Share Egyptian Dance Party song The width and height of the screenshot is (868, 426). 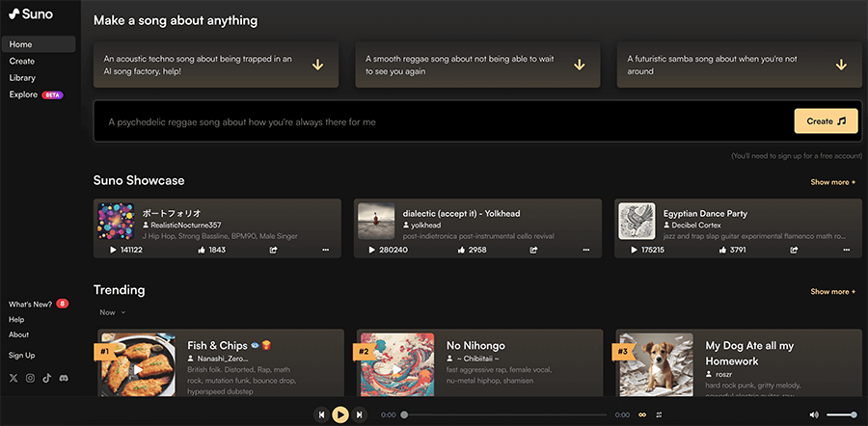tap(795, 250)
